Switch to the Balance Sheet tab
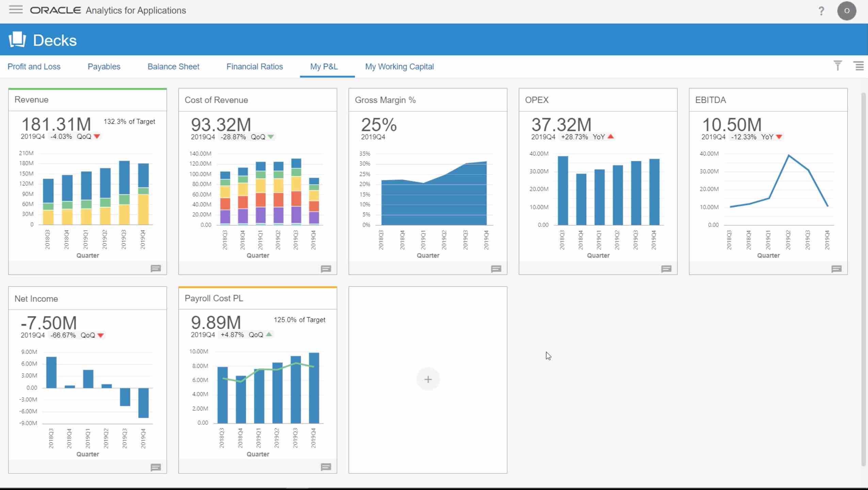The image size is (868, 490). (173, 67)
